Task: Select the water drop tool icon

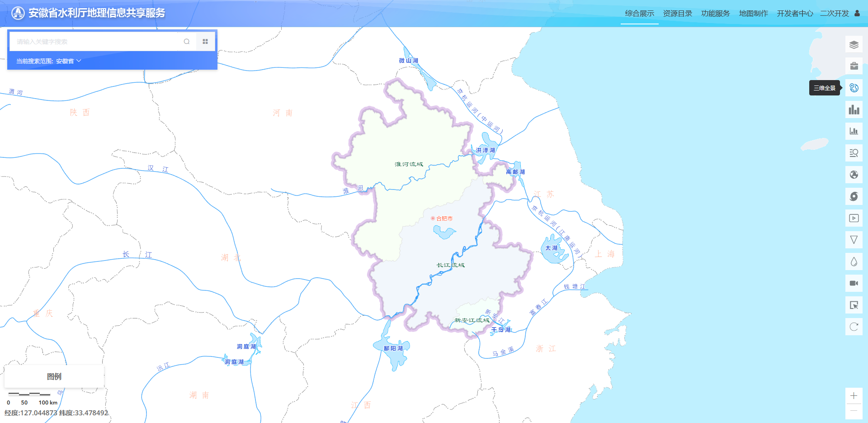Action: (854, 261)
